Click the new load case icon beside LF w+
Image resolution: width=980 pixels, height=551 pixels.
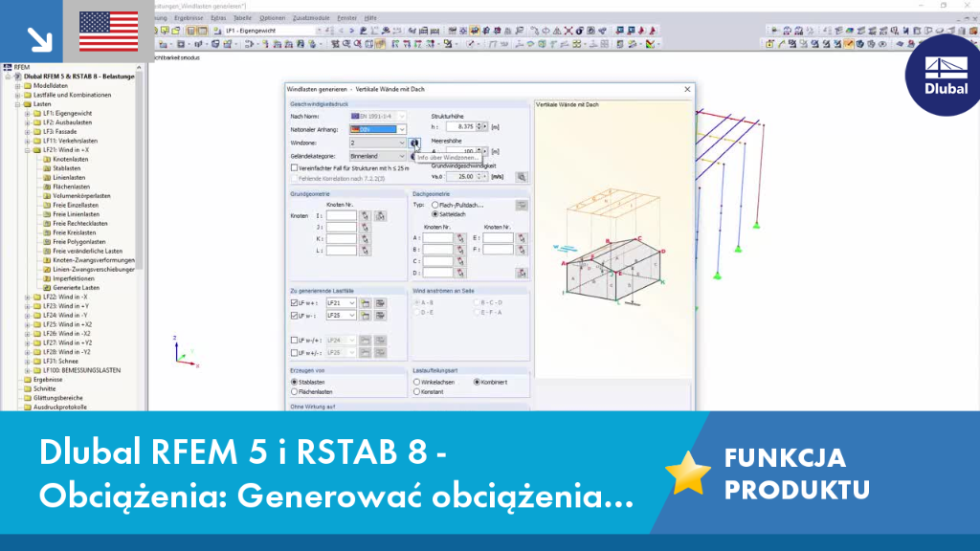point(365,303)
